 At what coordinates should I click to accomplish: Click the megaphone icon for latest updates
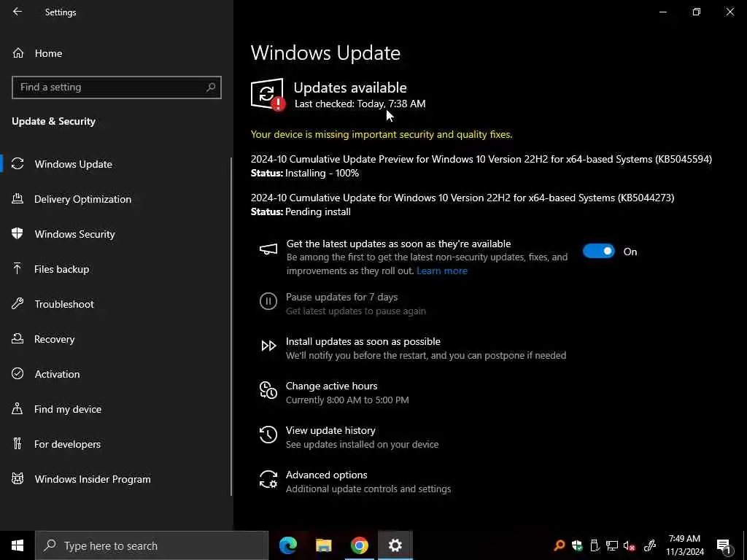click(x=268, y=249)
